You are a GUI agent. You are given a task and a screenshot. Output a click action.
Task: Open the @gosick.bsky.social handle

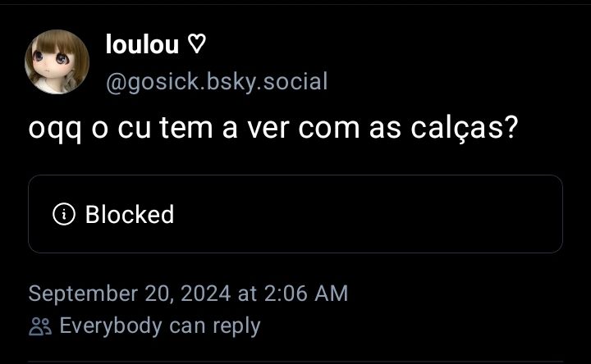[217, 82]
